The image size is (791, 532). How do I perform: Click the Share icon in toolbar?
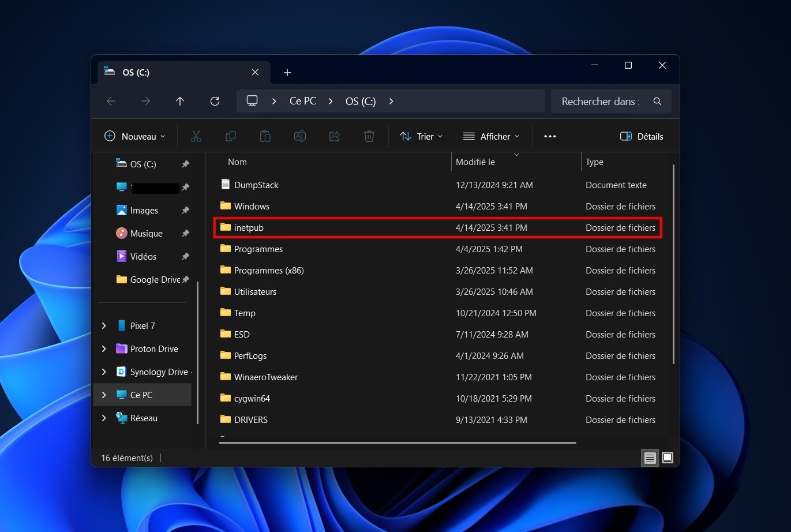pos(335,137)
